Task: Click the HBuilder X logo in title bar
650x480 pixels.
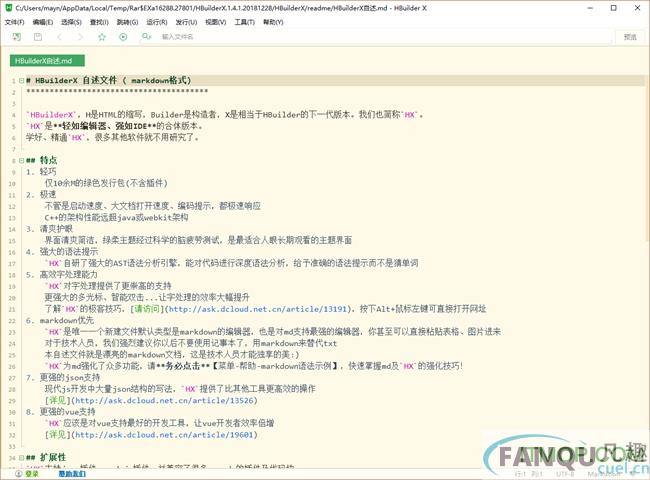Action: tap(8, 7)
